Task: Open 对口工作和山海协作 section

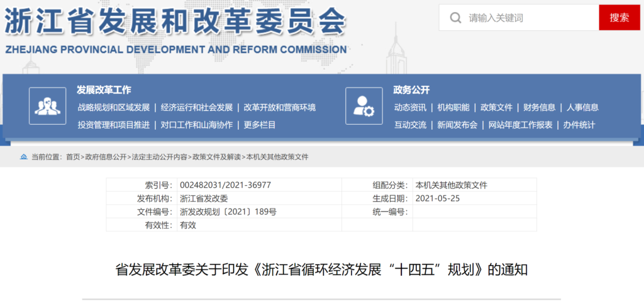Action: (197, 125)
